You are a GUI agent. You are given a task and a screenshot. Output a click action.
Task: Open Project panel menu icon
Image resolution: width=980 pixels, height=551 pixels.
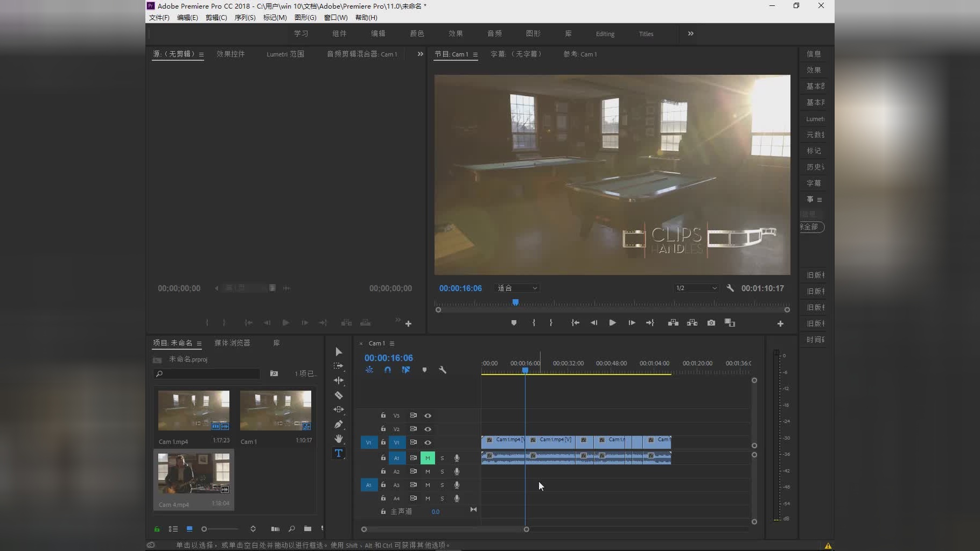pos(199,343)
